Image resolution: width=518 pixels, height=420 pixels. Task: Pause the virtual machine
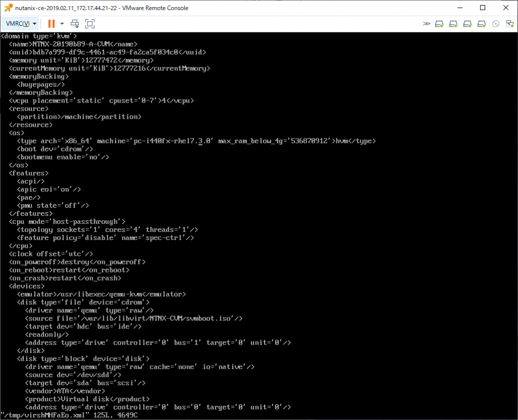[51, 23]
